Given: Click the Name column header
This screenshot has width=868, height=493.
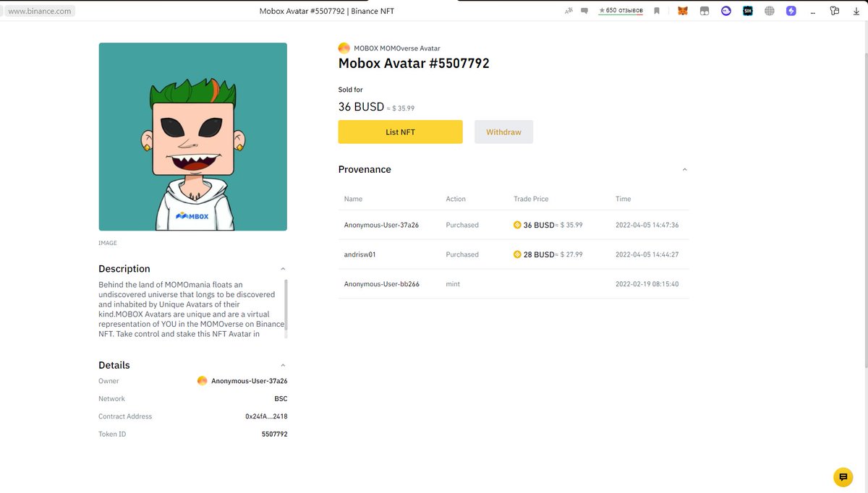Looking at the screenshot, I should point(353,199).
